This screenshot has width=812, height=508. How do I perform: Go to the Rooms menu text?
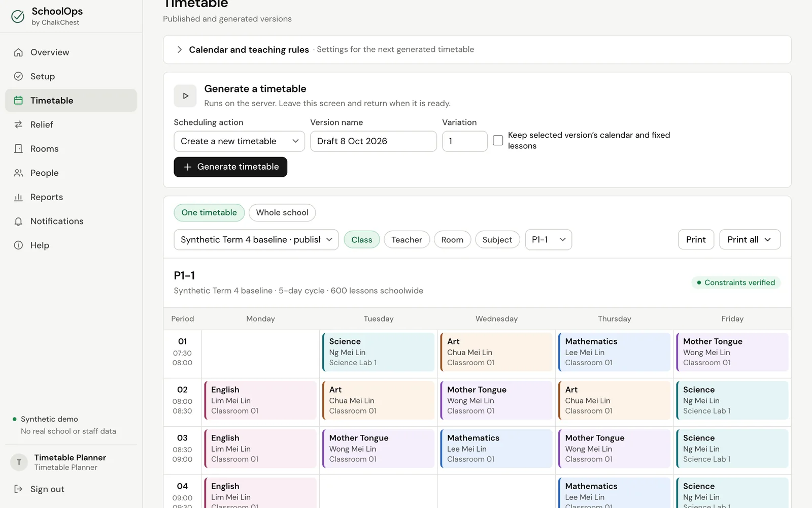pos(45,149)
